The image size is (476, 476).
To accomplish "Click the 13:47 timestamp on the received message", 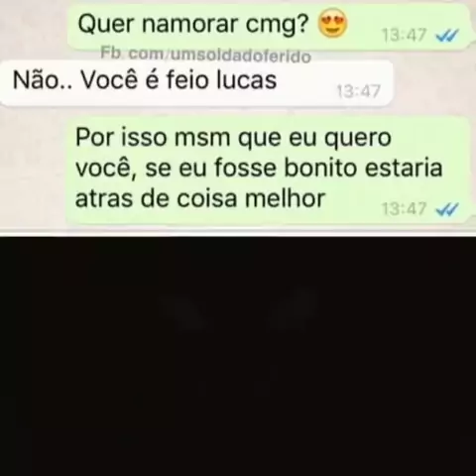I will click(359, 91).
